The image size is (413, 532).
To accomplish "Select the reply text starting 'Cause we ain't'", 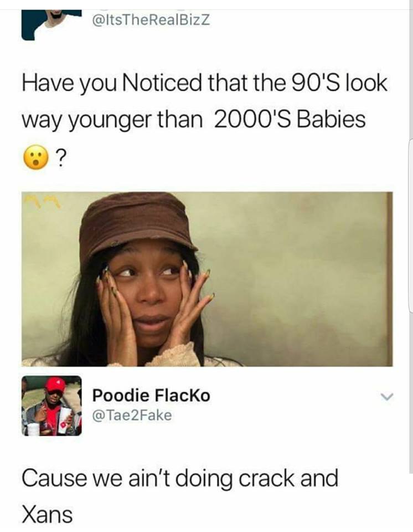I will (x=180, y=495).
